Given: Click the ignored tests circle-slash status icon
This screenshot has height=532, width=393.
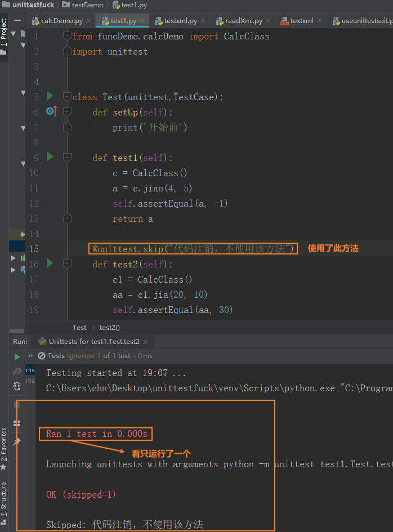Looking at the screenshot, I should coord(42,356).
